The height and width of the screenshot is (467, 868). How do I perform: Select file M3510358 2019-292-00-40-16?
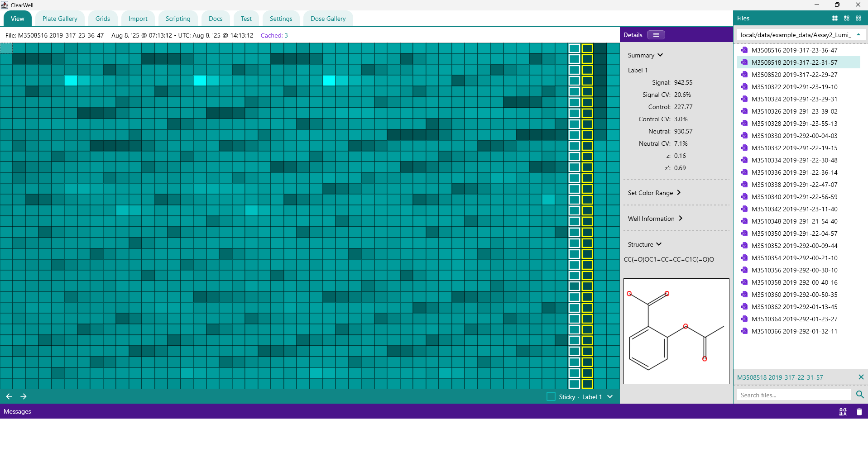tap(799, 282)
